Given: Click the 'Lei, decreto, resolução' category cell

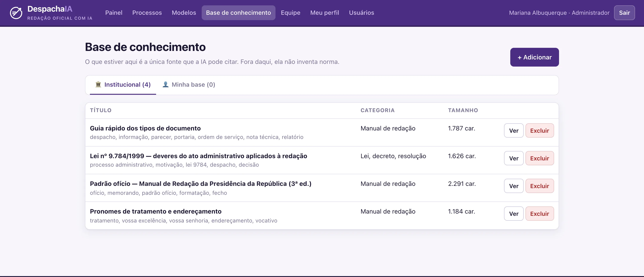Looking at the screenshot, I should (x=393, y=156).
